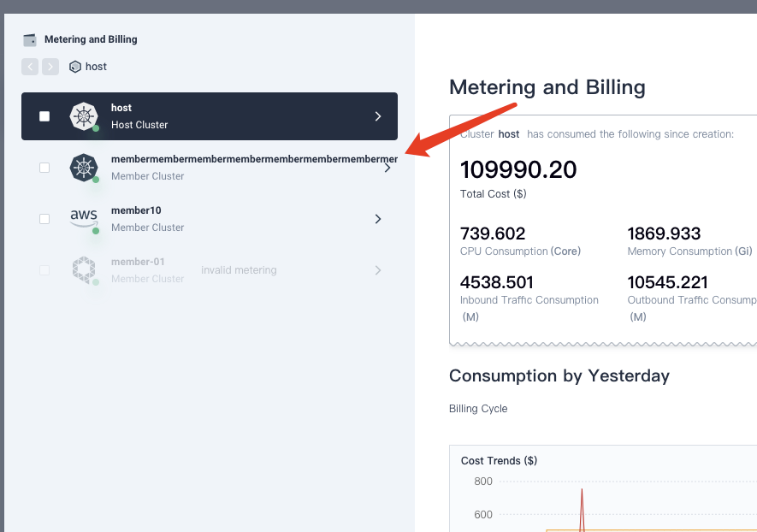Select the member10 Member Cluster row
The height and width of the screenshot is (532, 757).
coord(210,219)
